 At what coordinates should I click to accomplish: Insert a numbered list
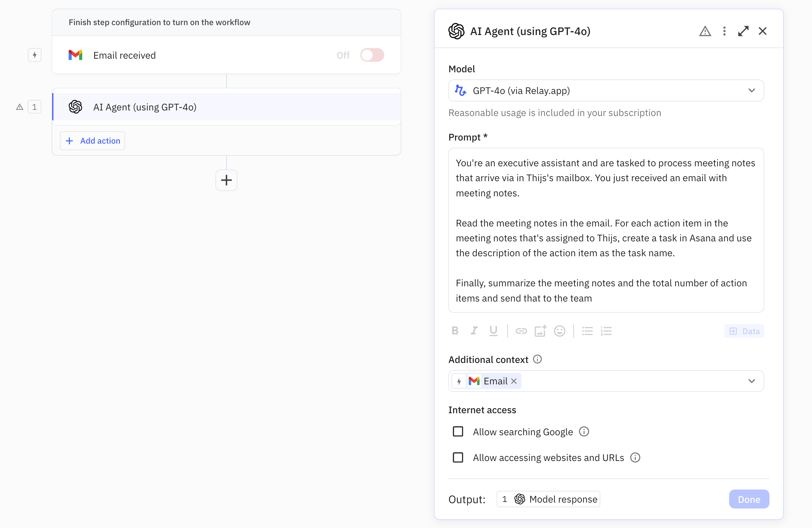click(606, 330)
